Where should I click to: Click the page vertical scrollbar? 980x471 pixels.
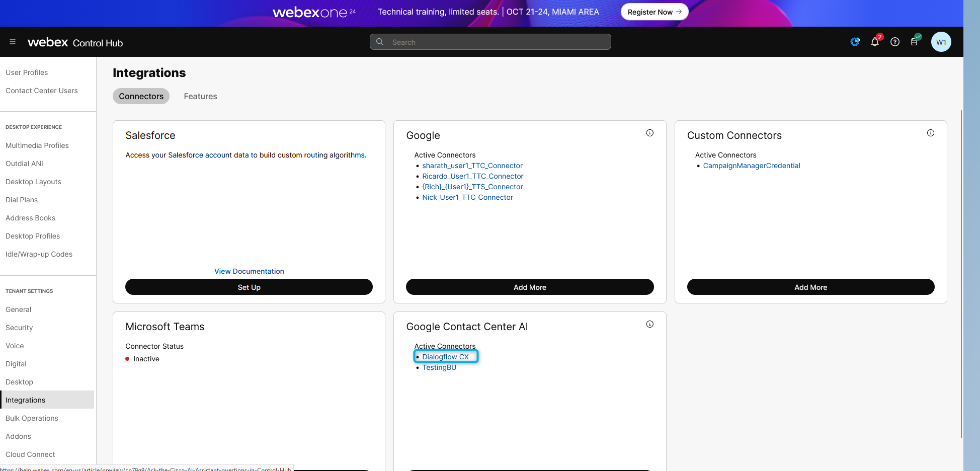coord(961,274)
